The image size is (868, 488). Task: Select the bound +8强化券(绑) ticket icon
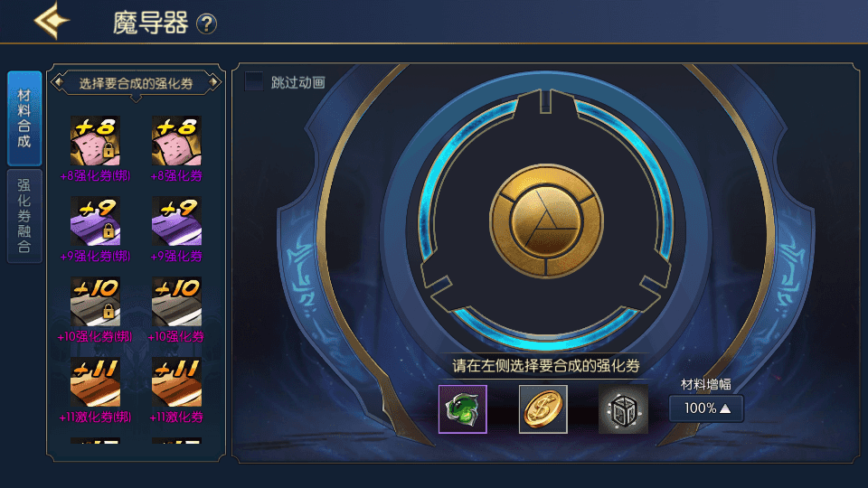coord(95,141)
